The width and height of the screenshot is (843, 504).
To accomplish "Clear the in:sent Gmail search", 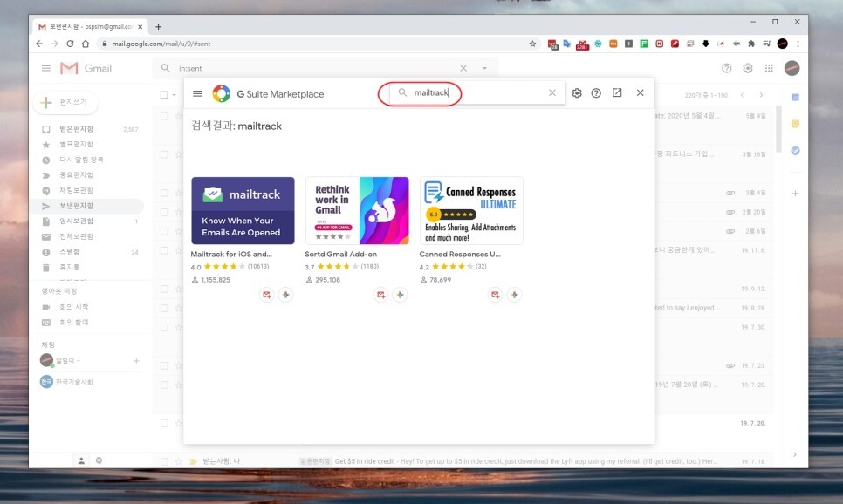I will 463,68.
